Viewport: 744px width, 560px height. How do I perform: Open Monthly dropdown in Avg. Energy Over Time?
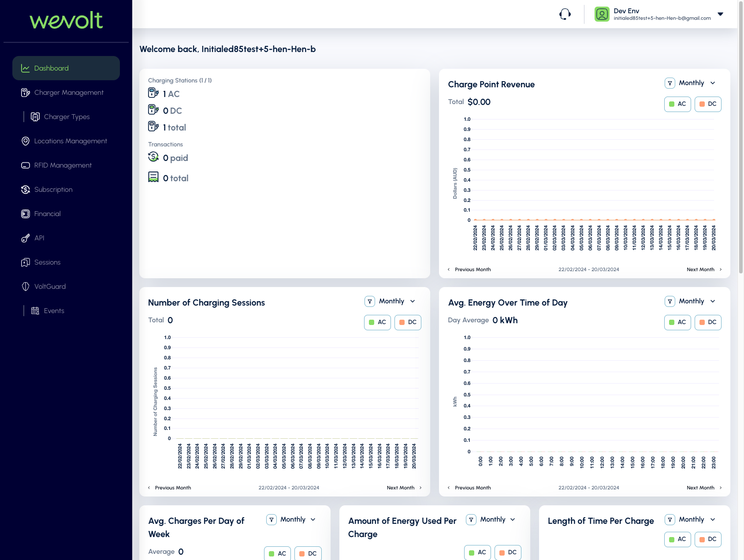(x=697, y=301)
